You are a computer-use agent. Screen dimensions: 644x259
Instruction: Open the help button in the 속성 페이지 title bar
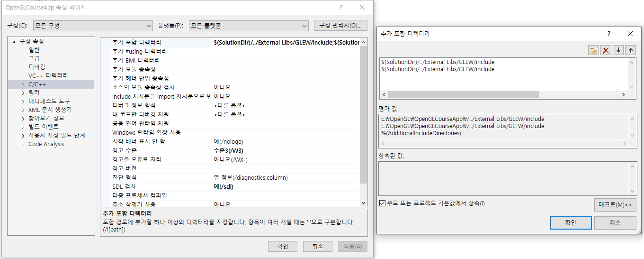(341, 7)
